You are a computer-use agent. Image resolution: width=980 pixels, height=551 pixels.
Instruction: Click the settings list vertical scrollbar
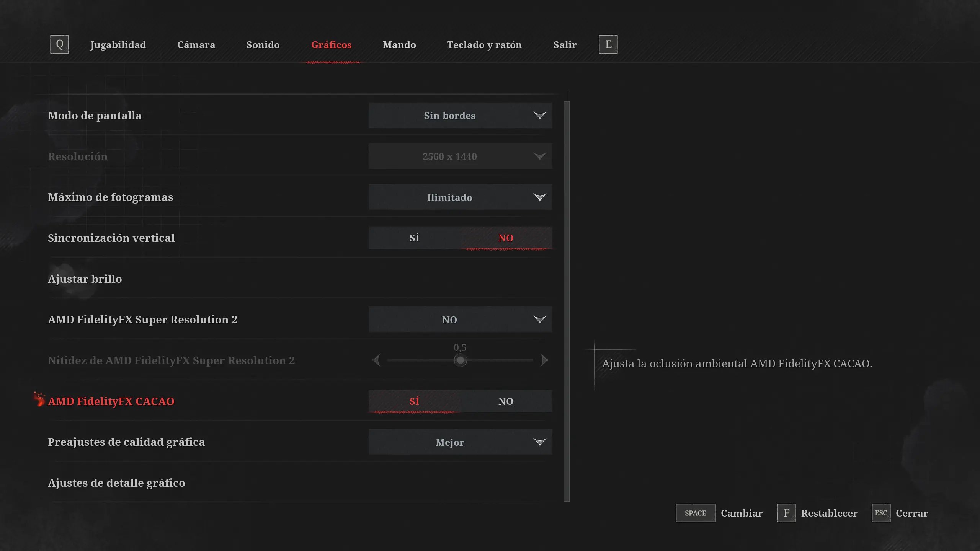[567, 301]
